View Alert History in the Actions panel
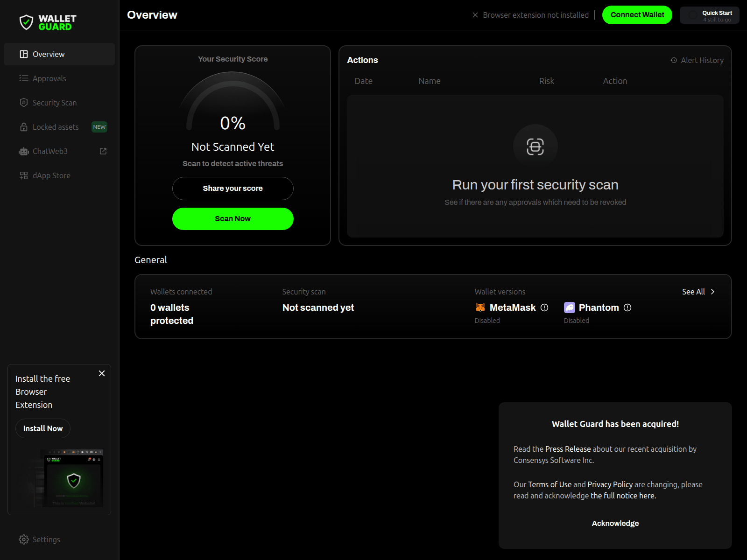 pos(697,60)
